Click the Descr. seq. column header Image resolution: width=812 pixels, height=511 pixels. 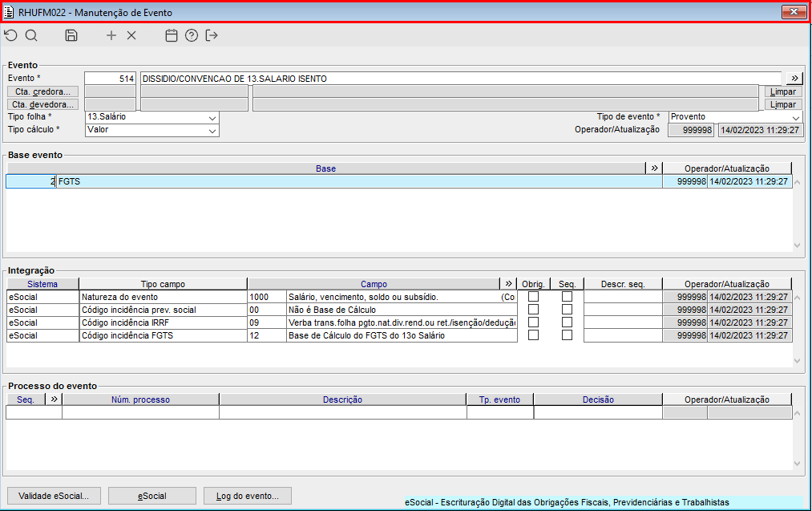[623, 284]
